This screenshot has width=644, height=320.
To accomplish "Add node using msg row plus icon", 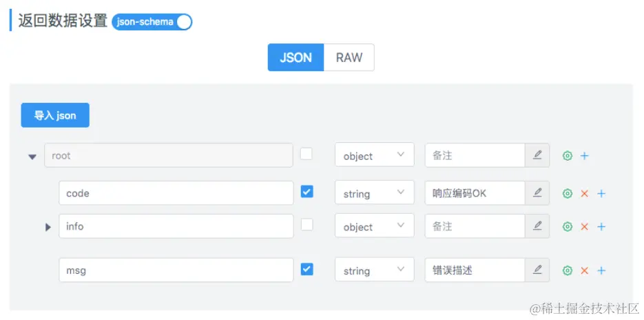I will [x=601, y=270].
